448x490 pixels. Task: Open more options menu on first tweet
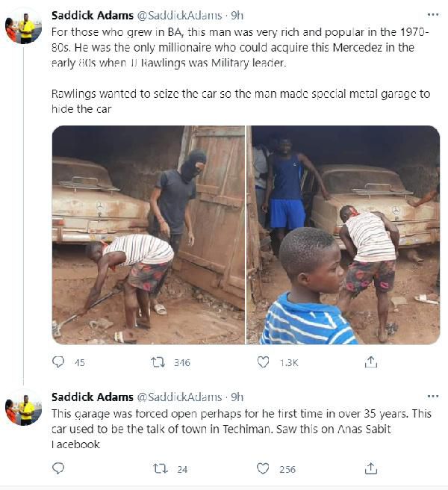(432, 14)
